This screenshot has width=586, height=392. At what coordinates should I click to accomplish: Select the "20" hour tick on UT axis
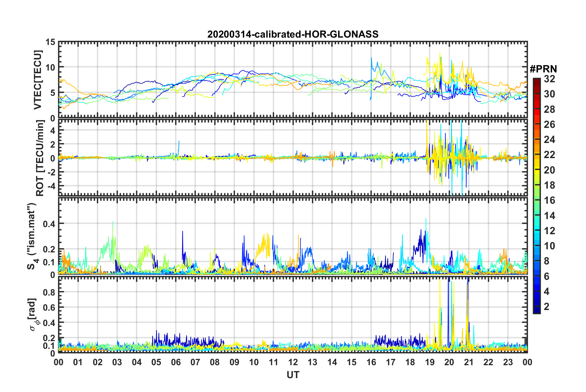449,362
